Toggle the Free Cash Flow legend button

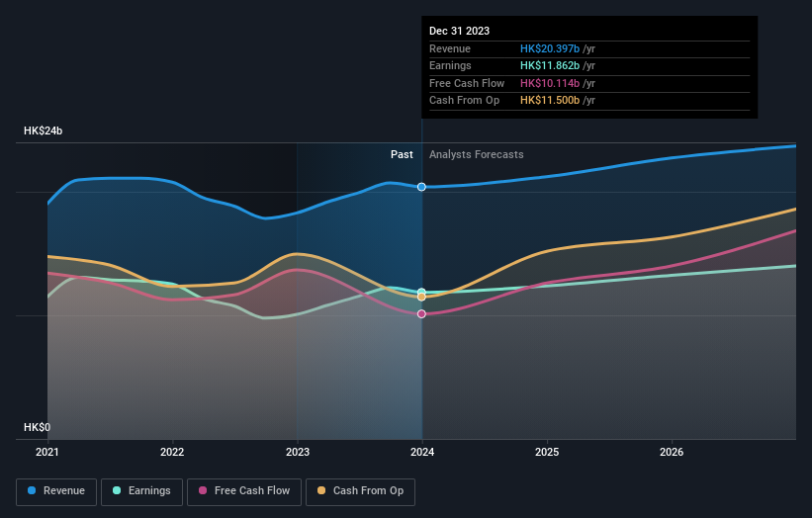tap(244, 491)
